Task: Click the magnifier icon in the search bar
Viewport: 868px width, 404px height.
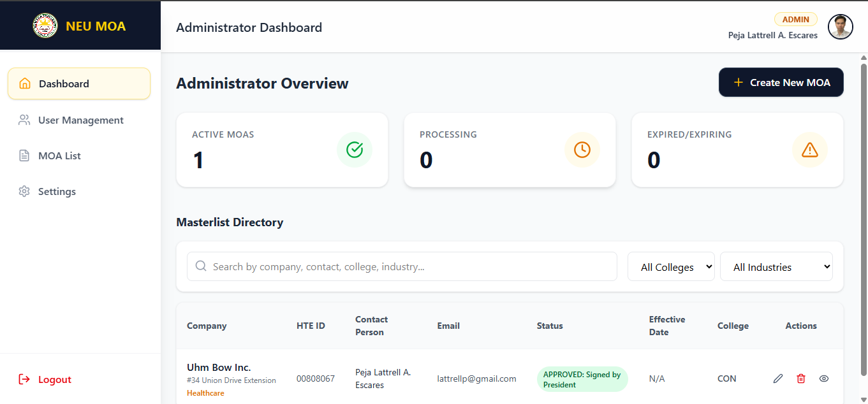Action: 201,266
